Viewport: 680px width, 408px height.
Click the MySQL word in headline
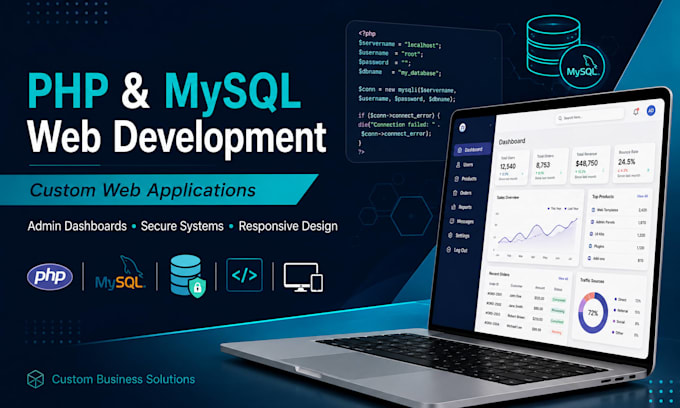232,92
